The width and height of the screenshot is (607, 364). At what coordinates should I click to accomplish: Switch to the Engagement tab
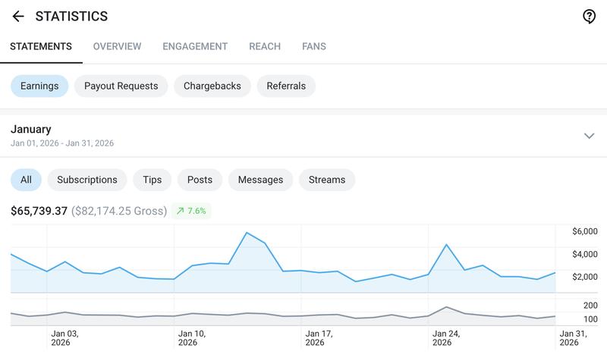click(x=195, y=46)
